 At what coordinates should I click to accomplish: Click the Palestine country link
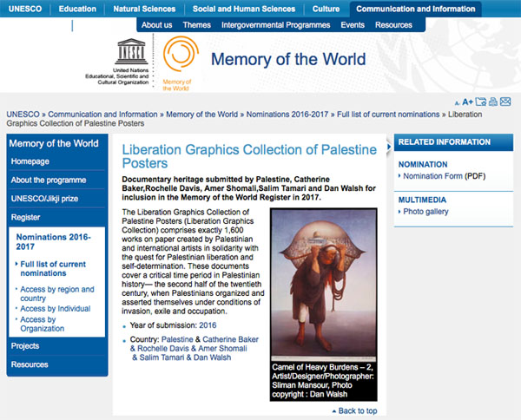point(177,339)
